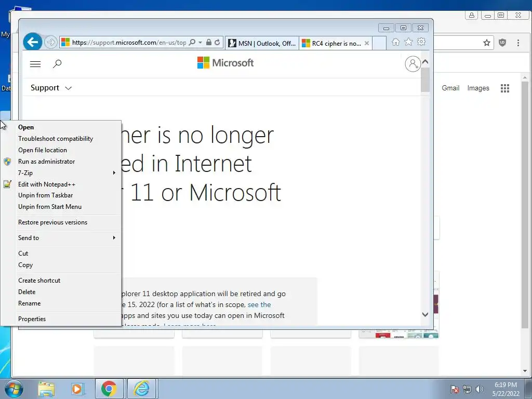Screen dimensions: 532x399
Task: Open IE Favorites star icon
Action: coord(408,42)
